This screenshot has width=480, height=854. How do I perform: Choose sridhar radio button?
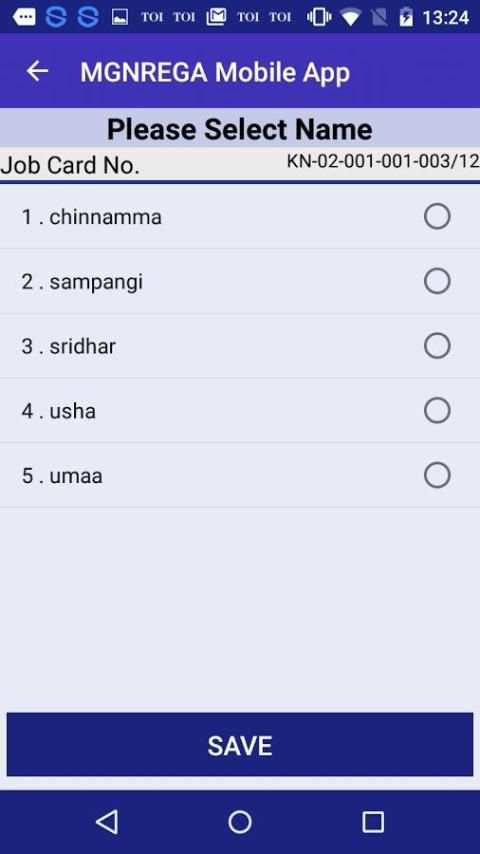coord(437,346)
